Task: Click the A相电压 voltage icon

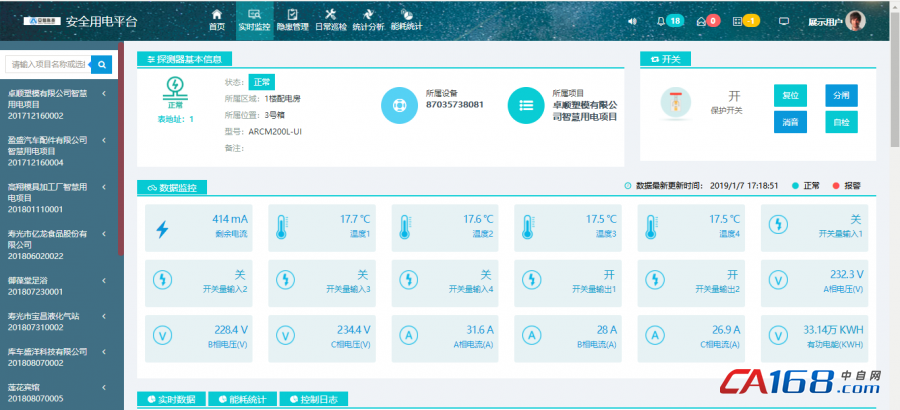Action: coord(778,280)
